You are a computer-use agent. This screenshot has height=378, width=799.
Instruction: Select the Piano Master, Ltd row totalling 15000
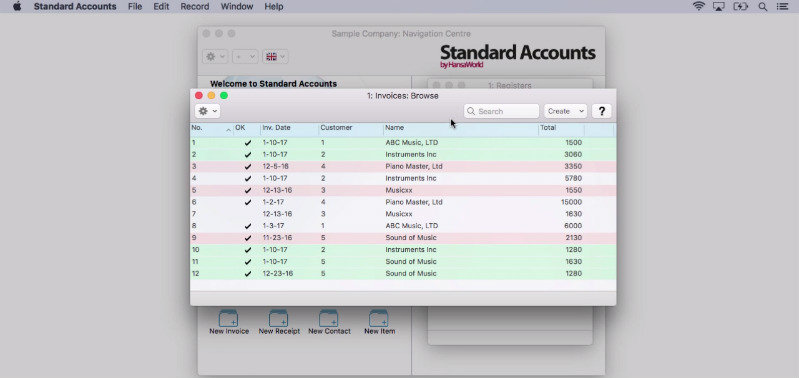pos(403,202)
